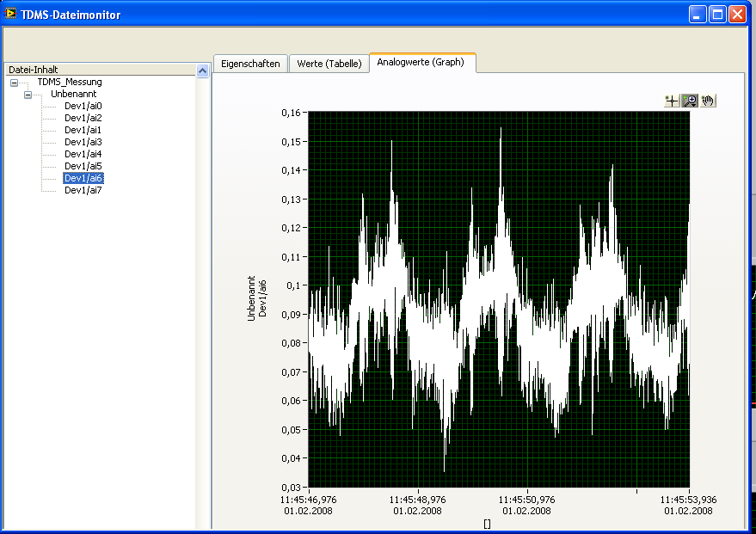The width and height of the screenshot is (756, 534).
Task: Select channel Dev1/ai4
Action: [x=83, y=154]
